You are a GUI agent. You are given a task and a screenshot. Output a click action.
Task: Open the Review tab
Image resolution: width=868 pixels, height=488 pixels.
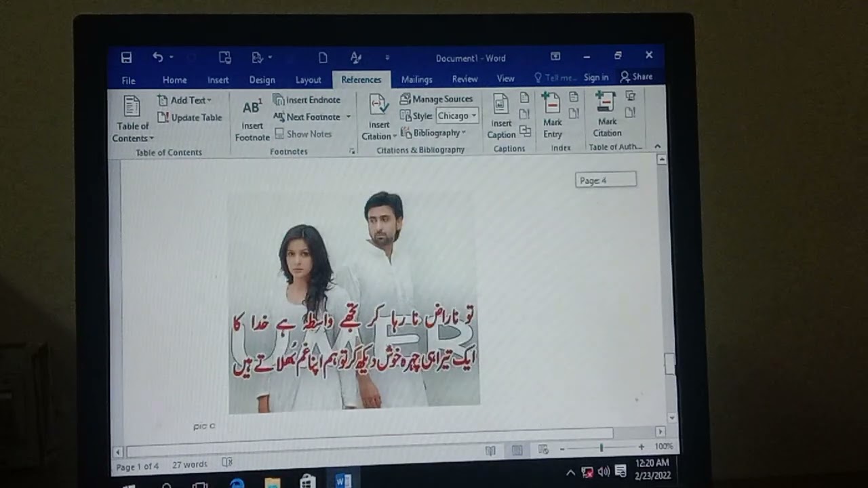[x=465, y=79]
